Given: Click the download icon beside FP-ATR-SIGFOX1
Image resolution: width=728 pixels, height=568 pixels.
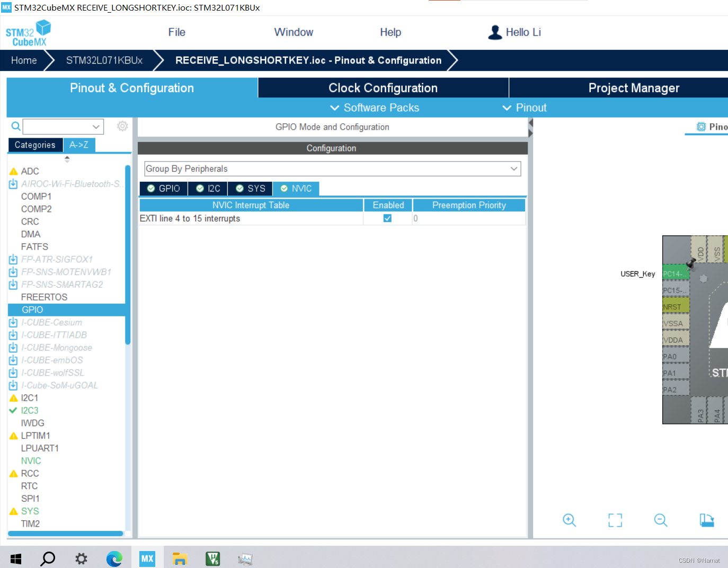Looking at the screenshot, I should [13, 260].
